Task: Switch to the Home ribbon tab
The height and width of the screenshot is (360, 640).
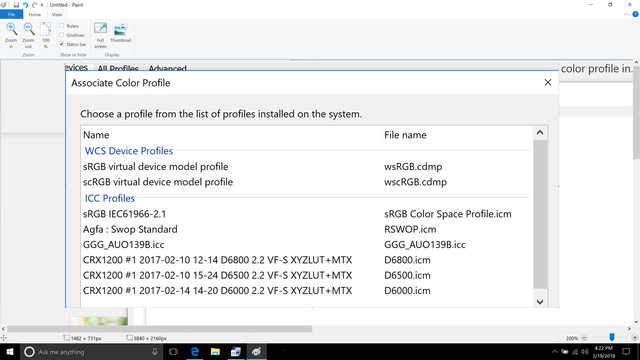Action: pos(35,14)
